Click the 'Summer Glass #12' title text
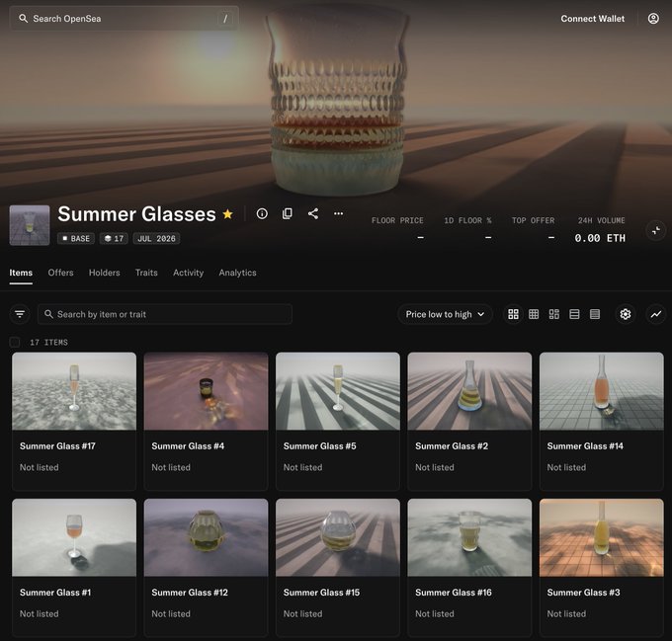Image resolution: width=672 pixels, height=641 pixels. 190,593
